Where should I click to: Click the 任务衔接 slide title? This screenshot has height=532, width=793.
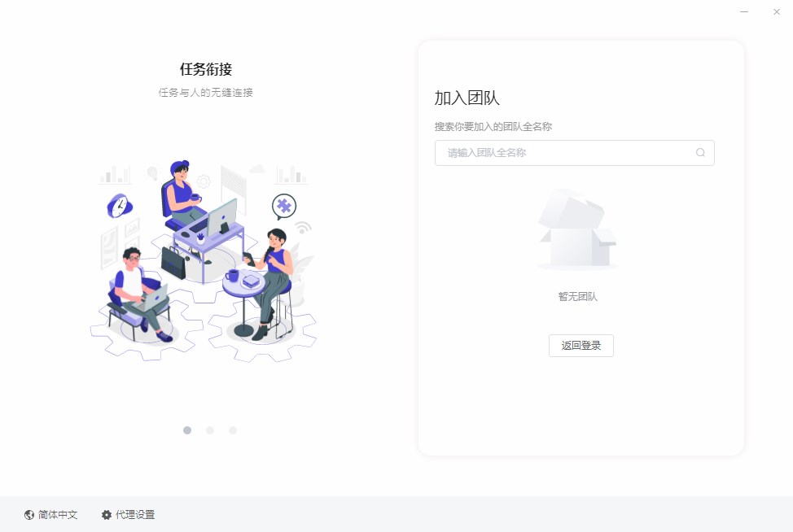click(x=206, y=69)
